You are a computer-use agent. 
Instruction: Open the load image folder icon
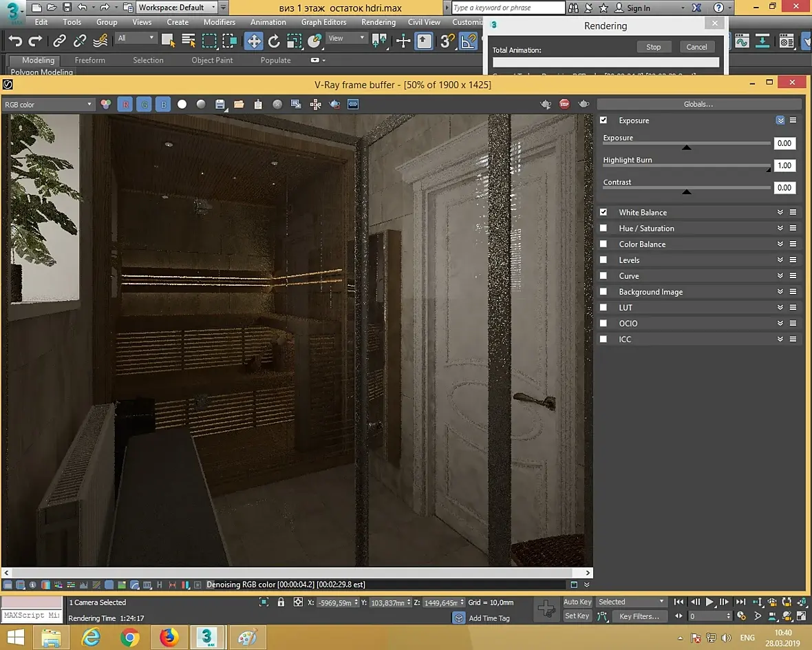[239, 105]
